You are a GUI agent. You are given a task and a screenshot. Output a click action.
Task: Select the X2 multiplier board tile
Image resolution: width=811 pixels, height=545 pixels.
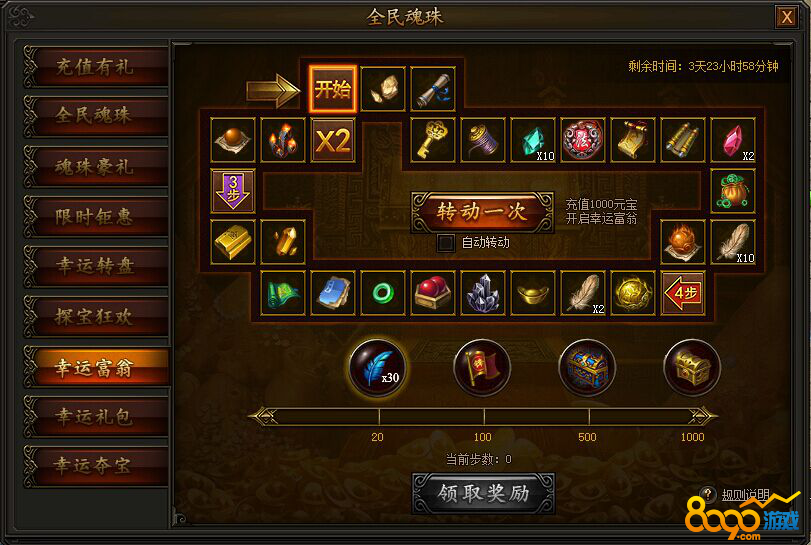click(333, 140)
